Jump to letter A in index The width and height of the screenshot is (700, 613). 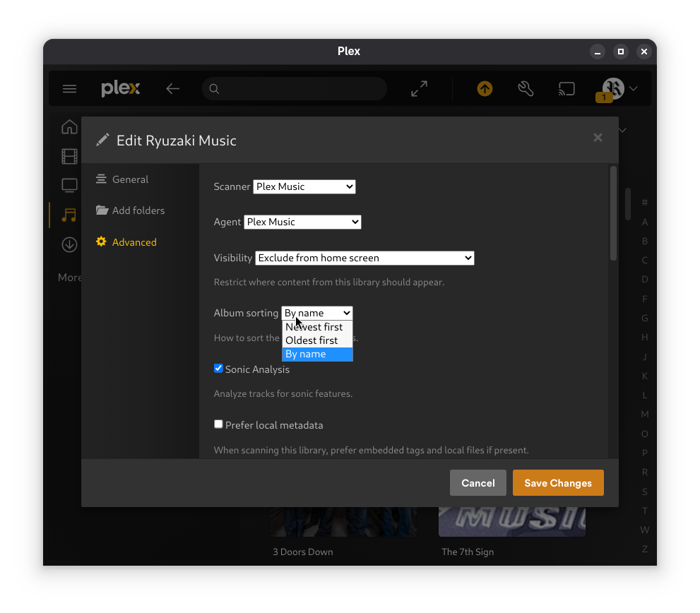[645, 222]
